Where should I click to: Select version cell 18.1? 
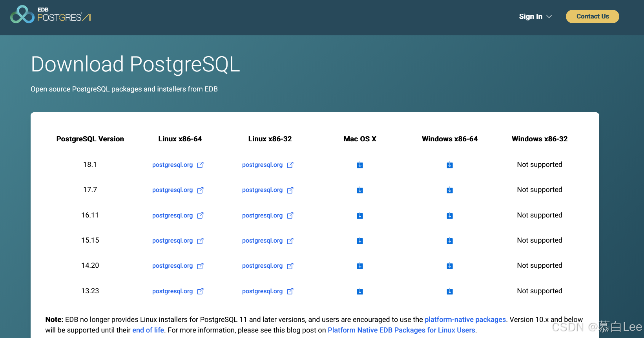90,164
